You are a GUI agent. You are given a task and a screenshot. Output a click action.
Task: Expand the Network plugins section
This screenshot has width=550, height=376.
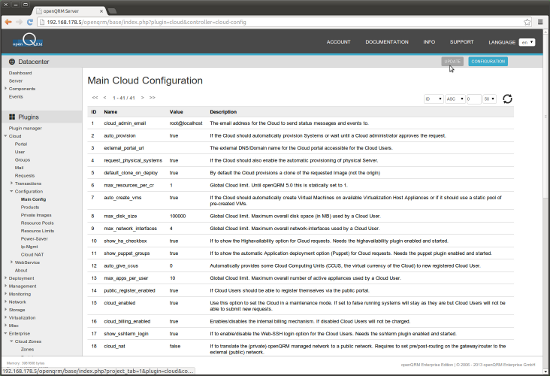pyautogui.click(x=6, y=302)
